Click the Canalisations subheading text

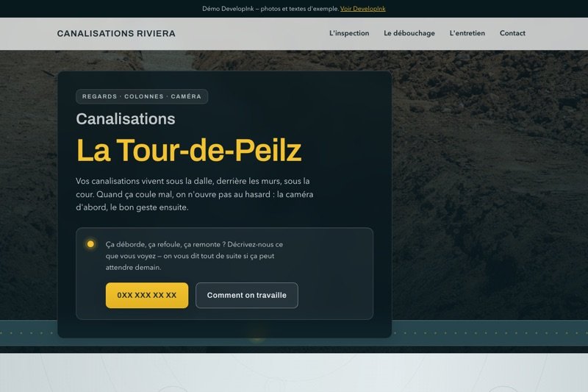point(125,119)
